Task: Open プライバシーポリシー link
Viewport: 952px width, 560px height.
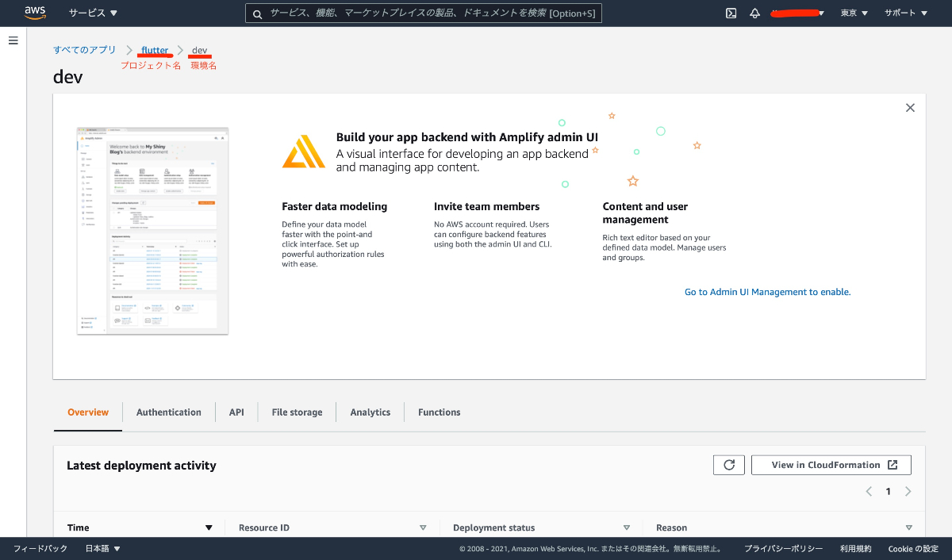Action: point(783,549)
